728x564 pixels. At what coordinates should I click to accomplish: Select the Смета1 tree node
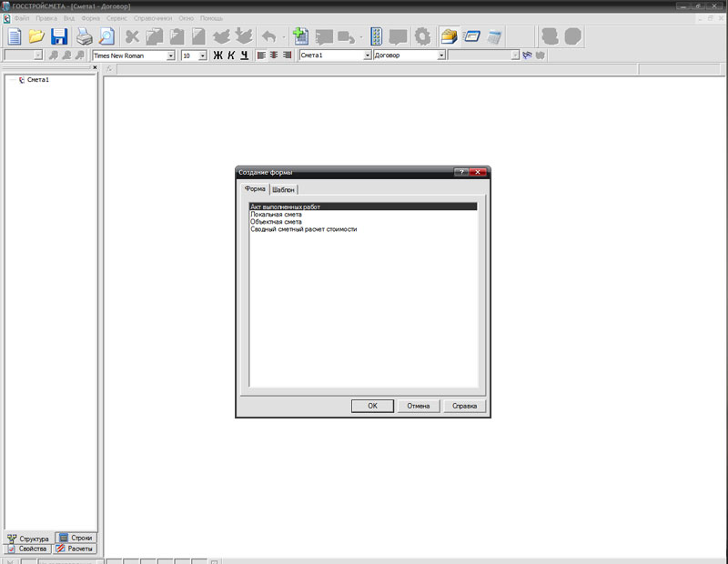coord(37,80)
